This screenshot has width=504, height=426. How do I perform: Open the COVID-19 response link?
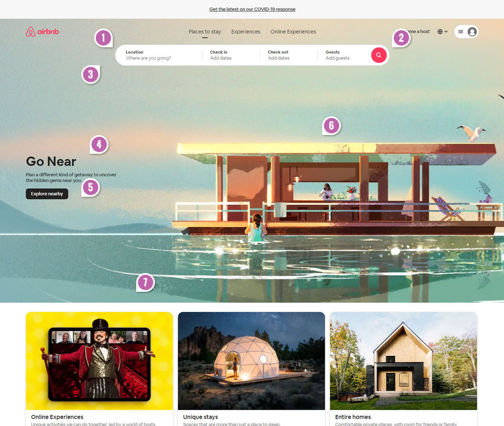click(x=252, y=9)
